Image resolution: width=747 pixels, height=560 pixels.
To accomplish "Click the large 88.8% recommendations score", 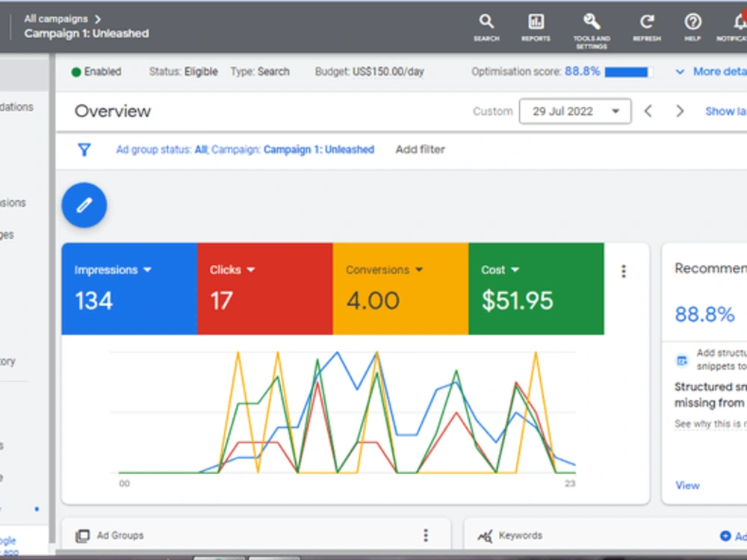I will 704,315.
